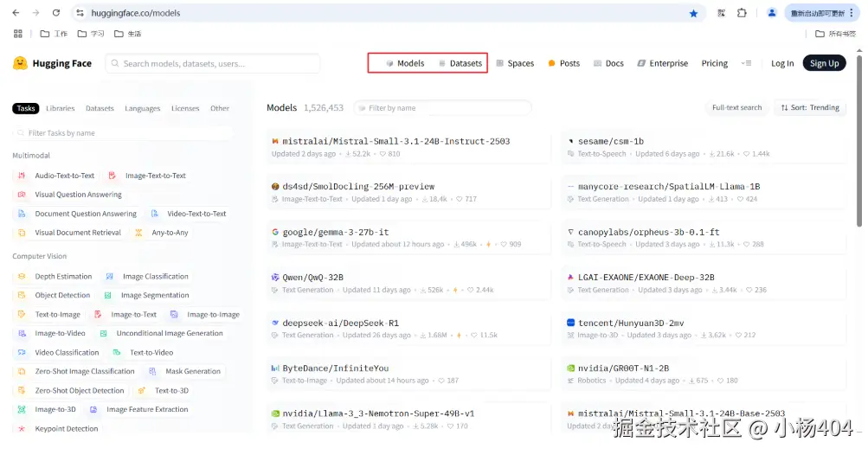
Task: Open Models in the top navigation
Action: [x=405, y=63]
